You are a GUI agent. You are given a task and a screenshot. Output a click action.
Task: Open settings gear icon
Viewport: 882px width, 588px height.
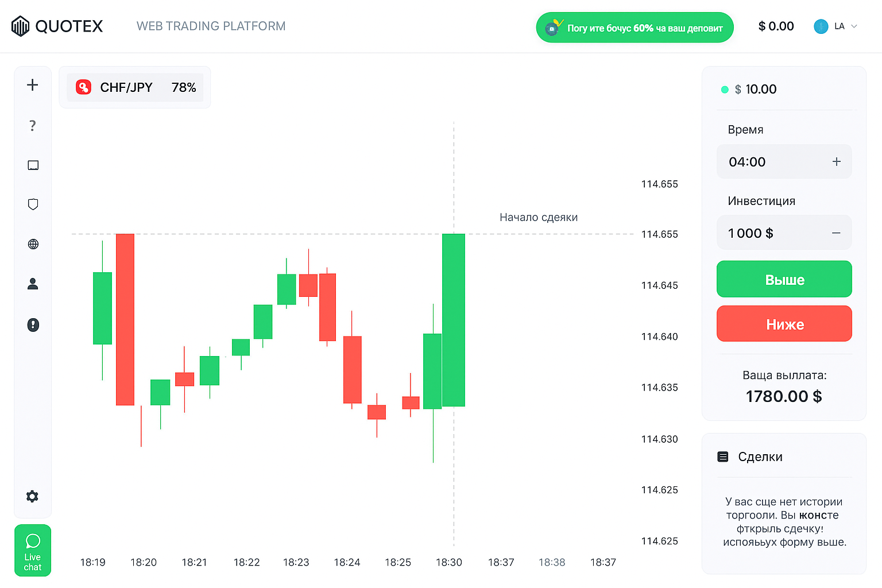[x=33, y=496]
